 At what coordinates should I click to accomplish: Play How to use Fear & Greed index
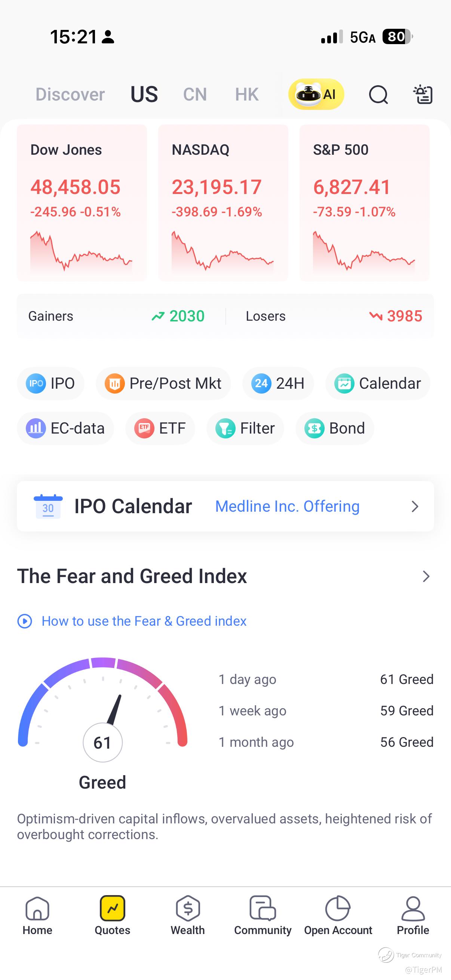tap(132, 621)
